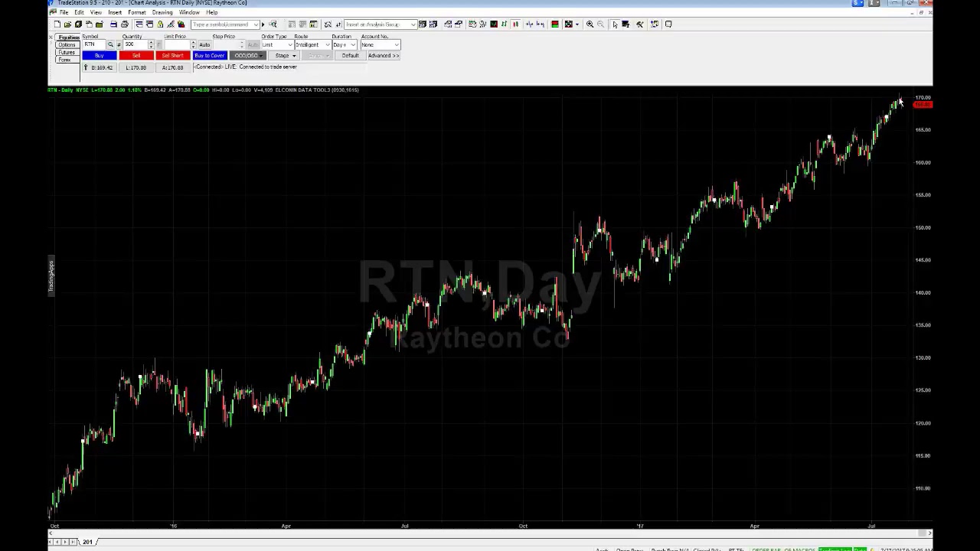Open the File menu
The width and height of the screenshot is (980, 551).
(x=64, y=12)
